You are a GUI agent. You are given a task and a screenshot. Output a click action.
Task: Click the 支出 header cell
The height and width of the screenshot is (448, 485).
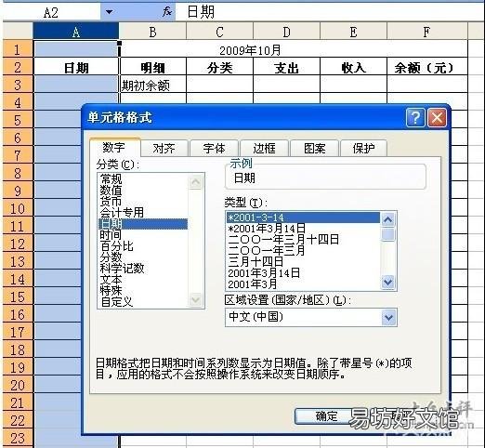286,67
